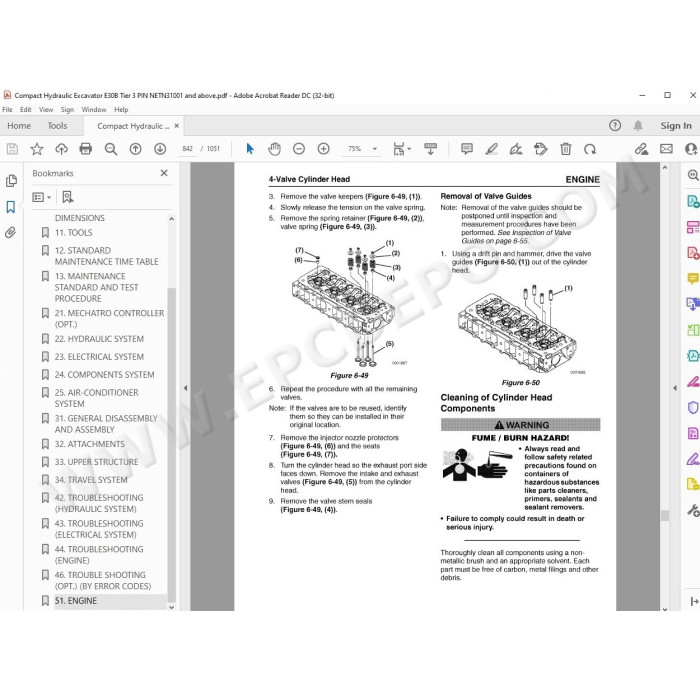The image size is (700, 700).
Task: Click the document scroll up arrow
Action: pos(665,168)
